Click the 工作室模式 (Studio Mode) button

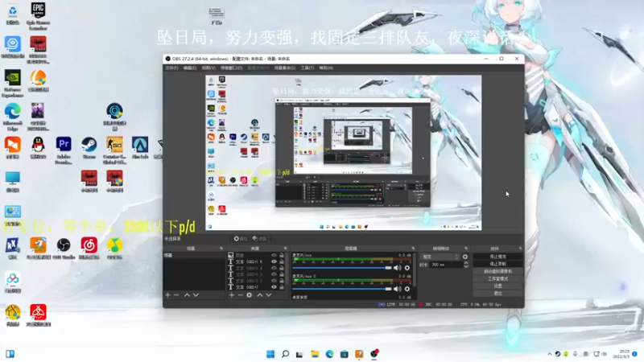click(x=497, y=278)
